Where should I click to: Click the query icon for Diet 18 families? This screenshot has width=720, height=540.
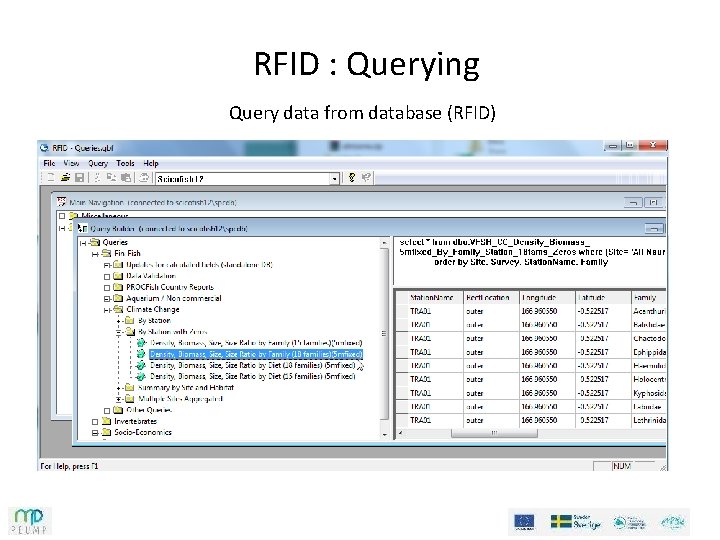point(141,365)
